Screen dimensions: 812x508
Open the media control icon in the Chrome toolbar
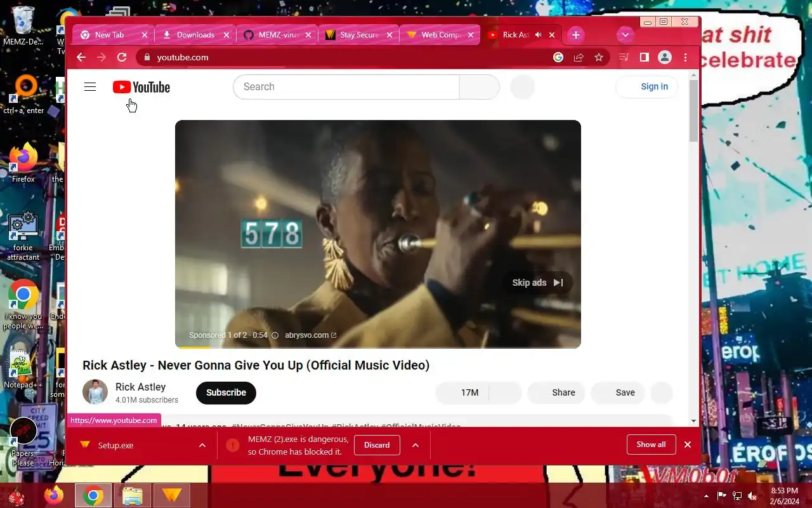pos(624,57)
